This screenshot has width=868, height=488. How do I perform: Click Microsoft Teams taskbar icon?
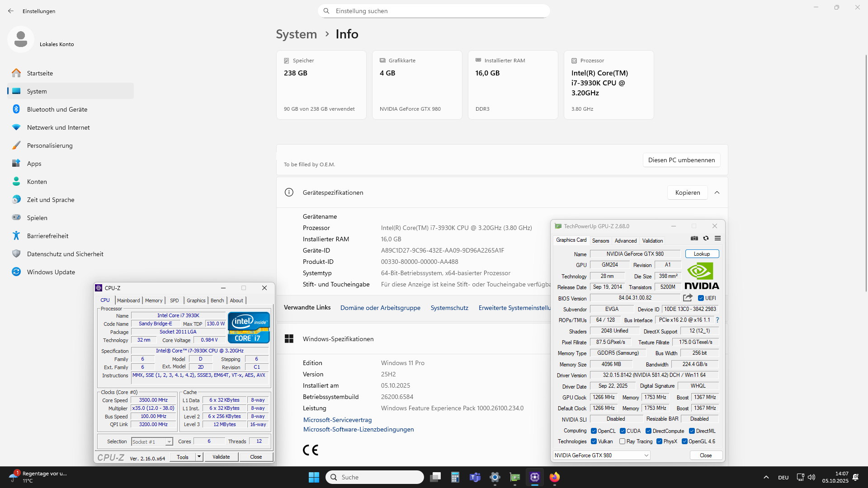tap(475, 477)
